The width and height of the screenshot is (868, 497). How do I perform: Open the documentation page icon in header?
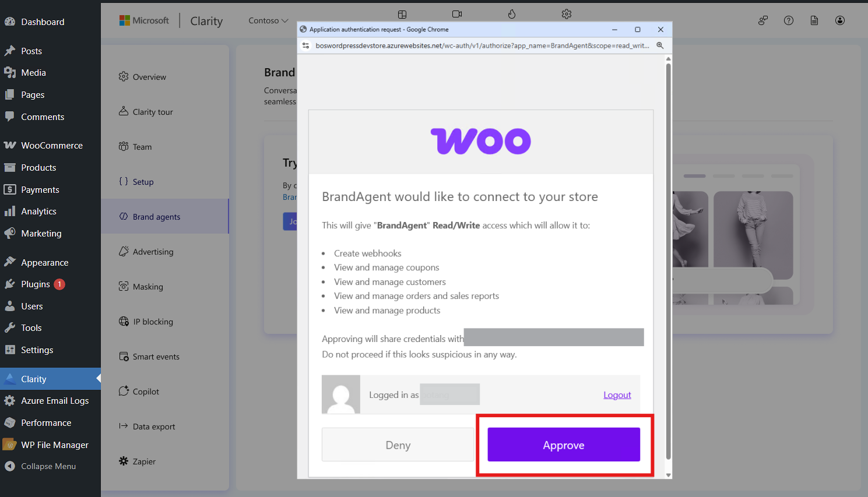coord(814,20)
